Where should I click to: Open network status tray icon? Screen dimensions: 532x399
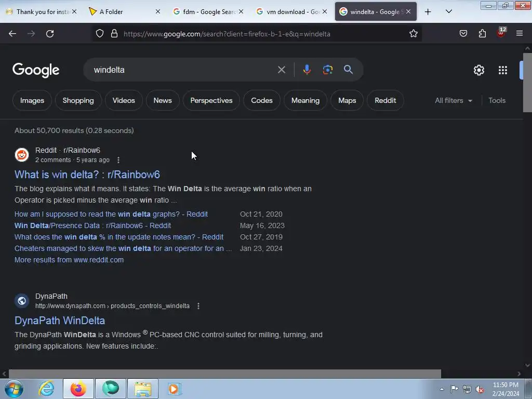[467, 389]
